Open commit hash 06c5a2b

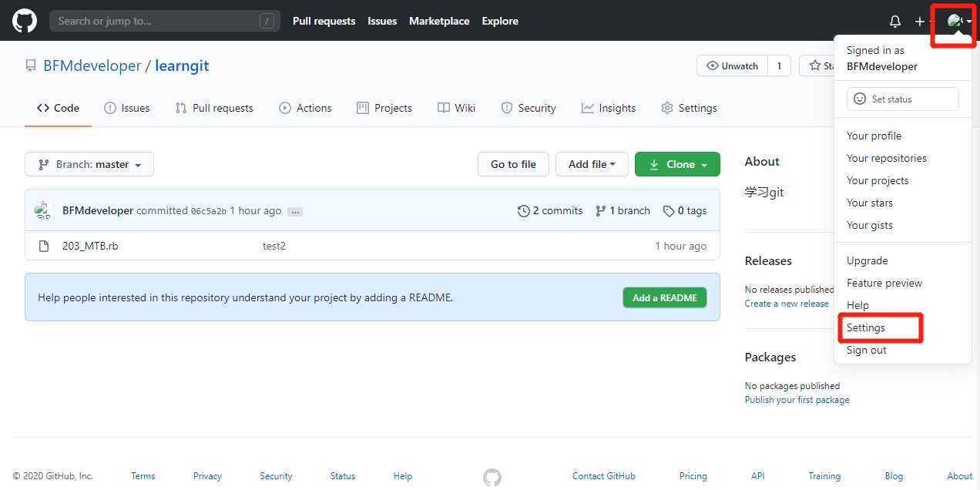[x=209, y=211]
